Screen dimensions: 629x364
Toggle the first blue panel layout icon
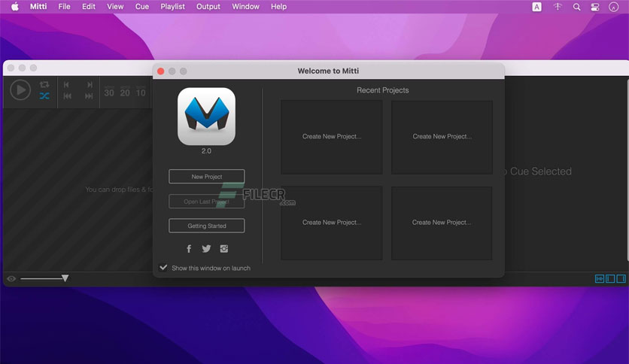600,278
